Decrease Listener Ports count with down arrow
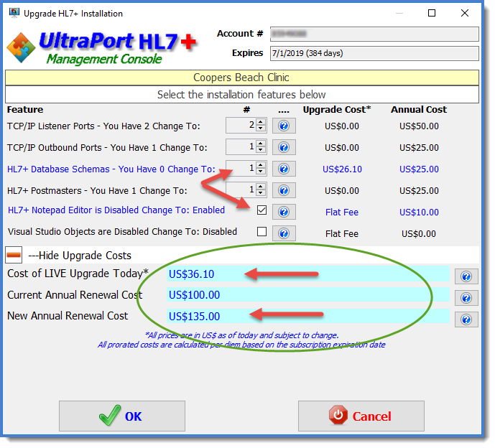Screen dimensions: 495x448 261,129
